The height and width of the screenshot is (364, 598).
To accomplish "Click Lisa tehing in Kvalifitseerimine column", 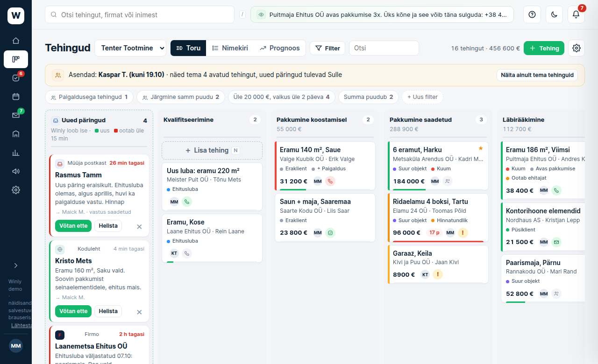I will [212, 150].
